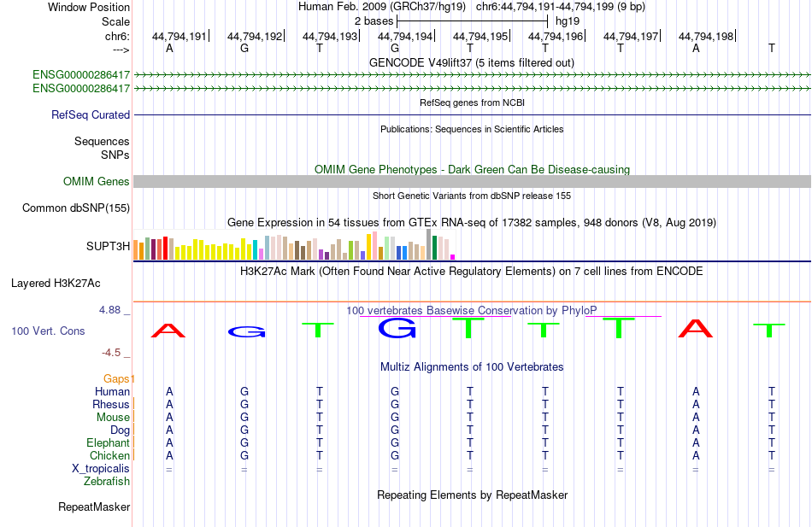The image size is (812, 527).
Task: Select the chr6: base position label
Action: (x=117, y=36)
